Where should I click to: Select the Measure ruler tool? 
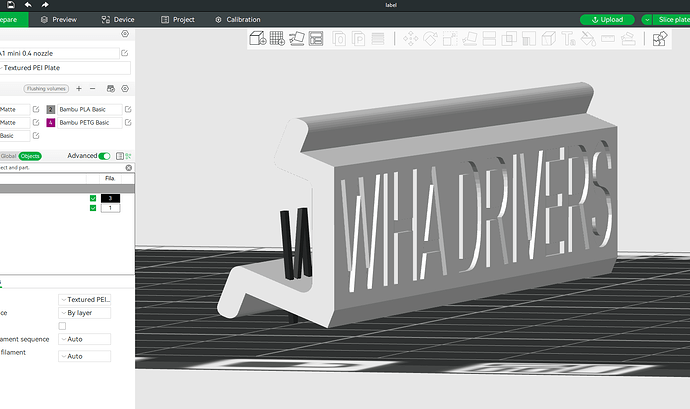(608, 39)
